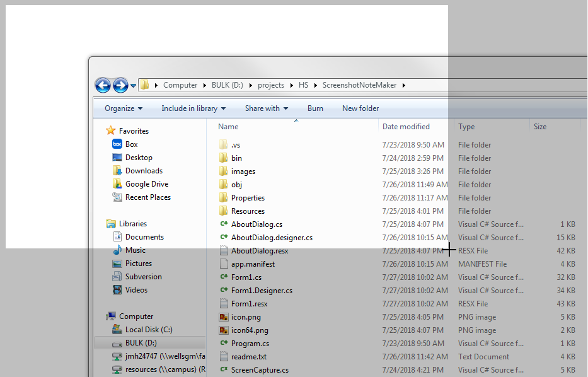Open recent locations dropdown beside Forward button
Screen dimensions: 588x377
point(133,86)
